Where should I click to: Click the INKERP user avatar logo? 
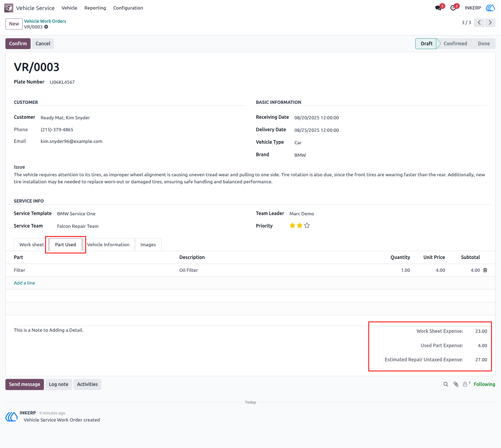click(490, 8)
